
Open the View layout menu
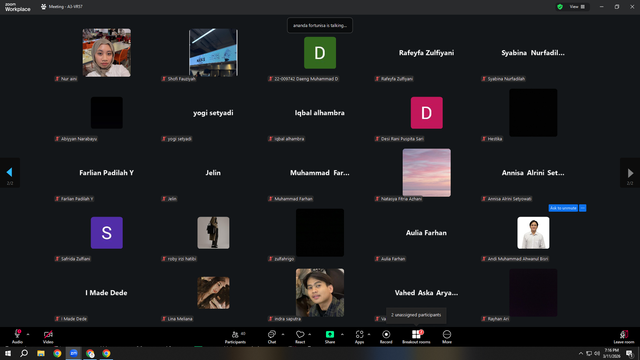click(x=577, y=7)
